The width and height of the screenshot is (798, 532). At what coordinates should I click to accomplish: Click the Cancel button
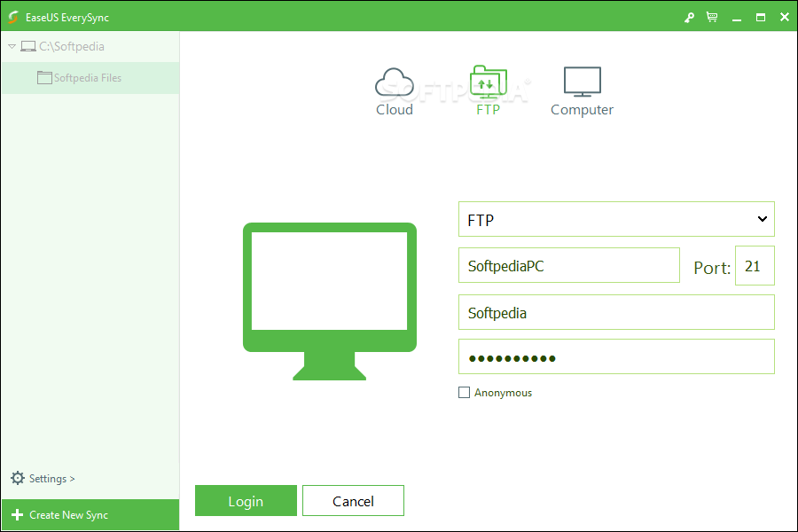pos(353,501)
